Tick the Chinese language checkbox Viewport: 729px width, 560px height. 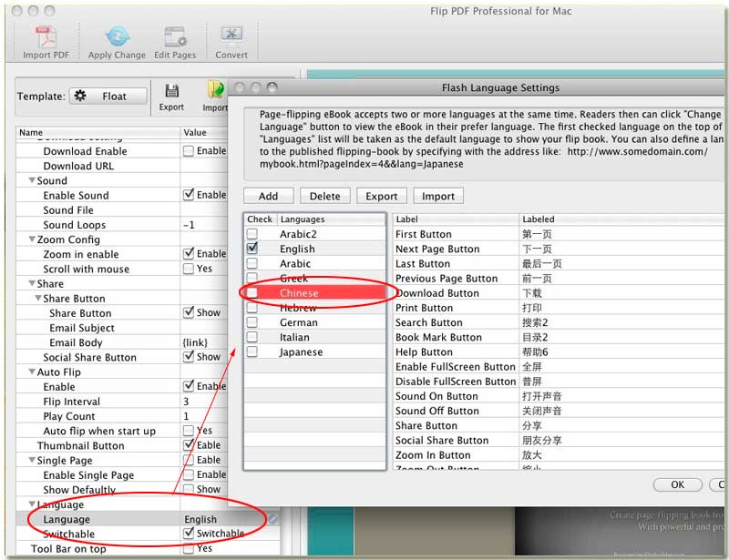click(252, 293)
